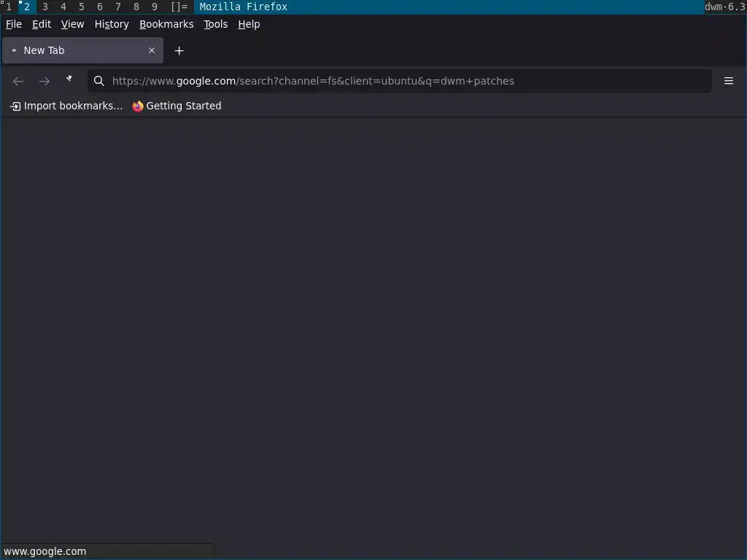Go back using the back arrow
747x560 pixels.
pos(18,82)
